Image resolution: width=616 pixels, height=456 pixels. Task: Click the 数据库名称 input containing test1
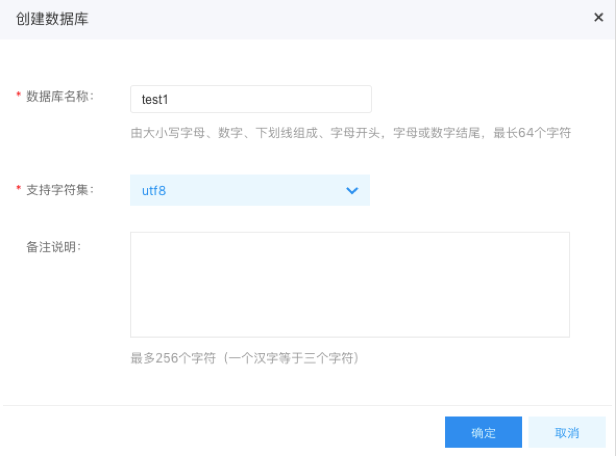click(251, 99)
